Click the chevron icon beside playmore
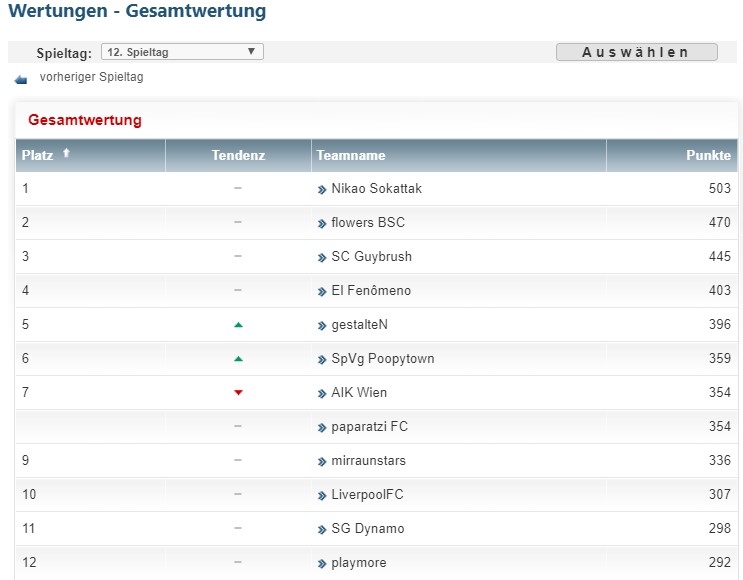 tap(322, 563)
